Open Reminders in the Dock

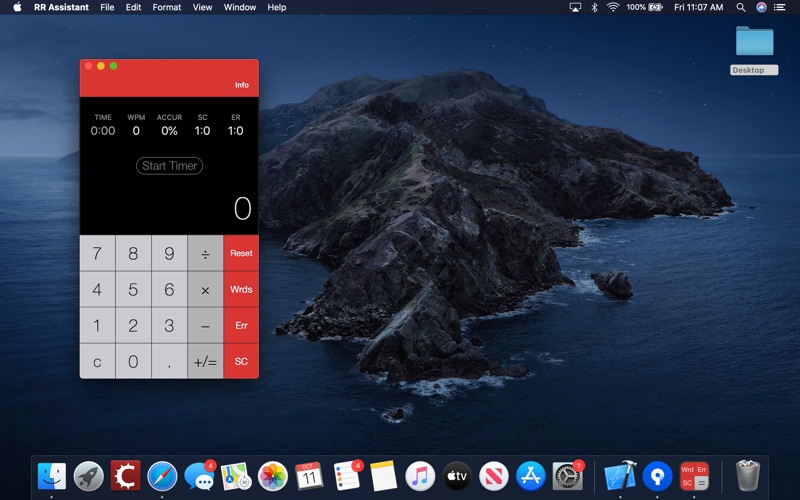[x=347, y=476]
